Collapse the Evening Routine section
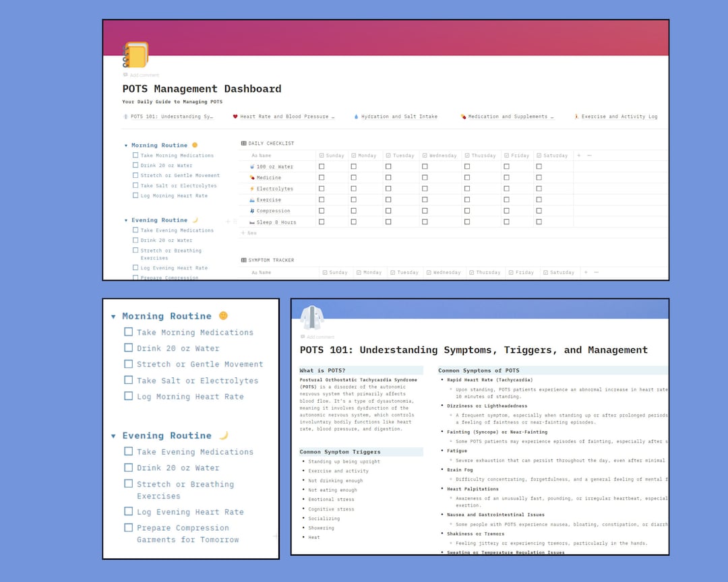 coord(113,435)
